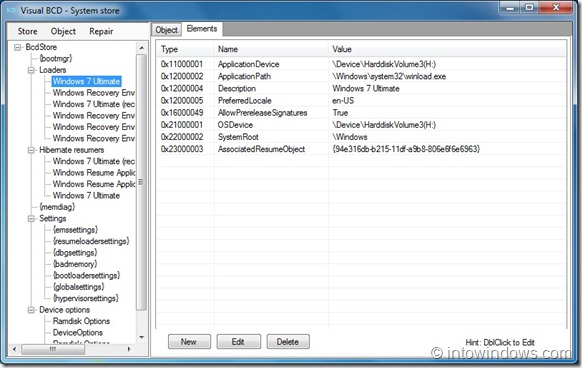Select the AllowPrereleaseSignatures row
The image size is (582, 368).
(362, 113)
